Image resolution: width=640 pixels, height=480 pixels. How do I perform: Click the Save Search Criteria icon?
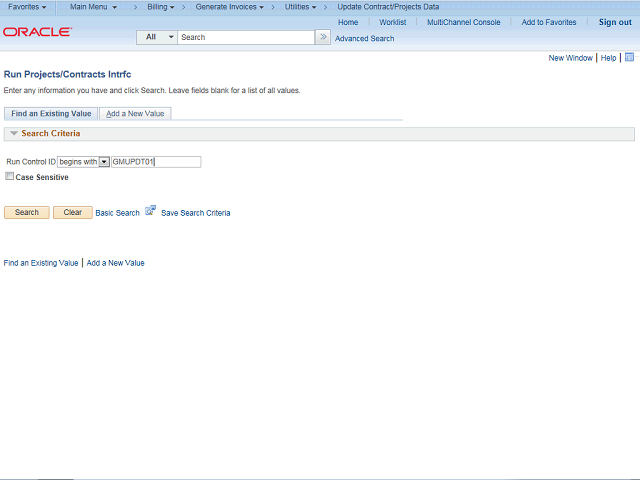coord(151,211)
